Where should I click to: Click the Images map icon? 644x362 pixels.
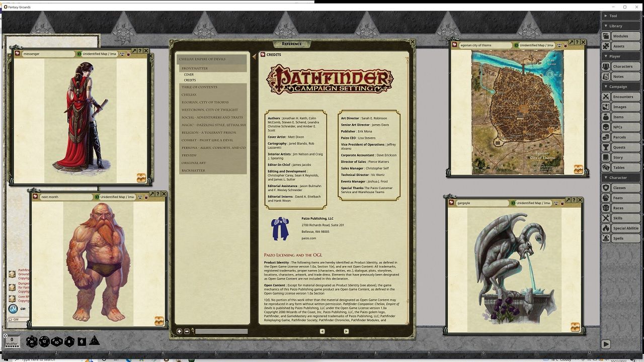coord(606,107)
